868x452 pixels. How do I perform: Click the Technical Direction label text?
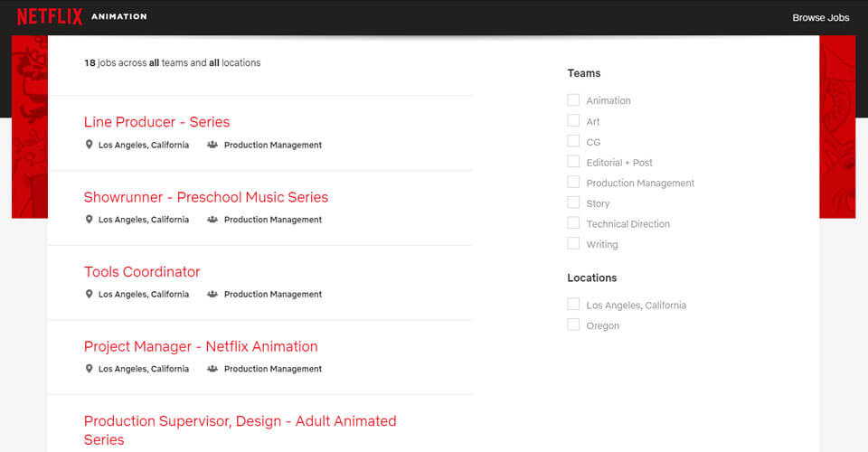tap(628, 224)
